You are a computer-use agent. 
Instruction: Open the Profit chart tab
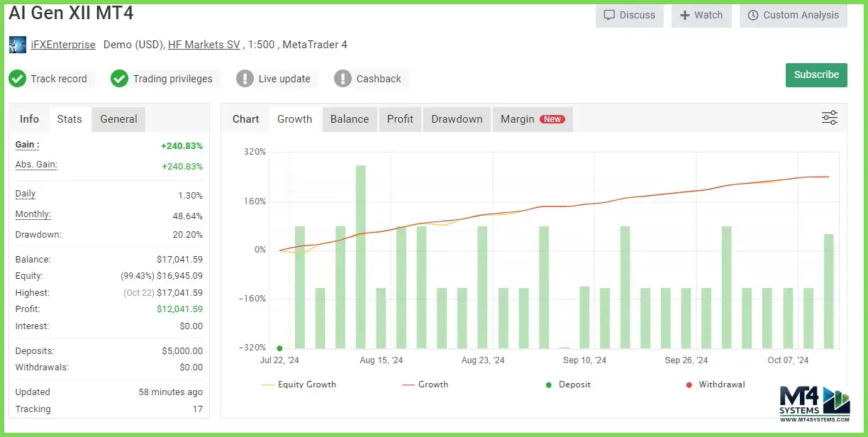click(x=400, y=119)
